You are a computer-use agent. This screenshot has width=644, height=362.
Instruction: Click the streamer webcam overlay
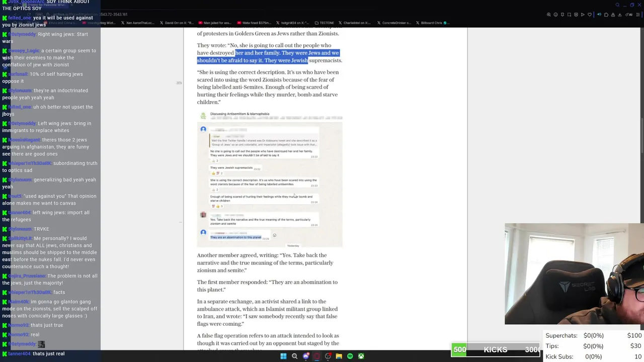pos(574,274)
